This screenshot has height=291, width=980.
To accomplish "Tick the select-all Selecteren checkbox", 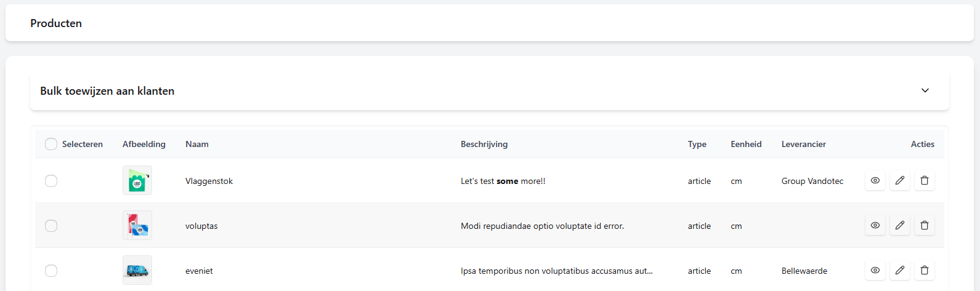I will (51, 144).
